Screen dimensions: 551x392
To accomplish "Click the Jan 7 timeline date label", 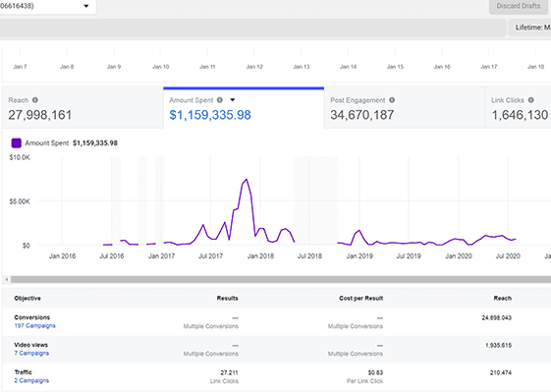I will [20, 67].
